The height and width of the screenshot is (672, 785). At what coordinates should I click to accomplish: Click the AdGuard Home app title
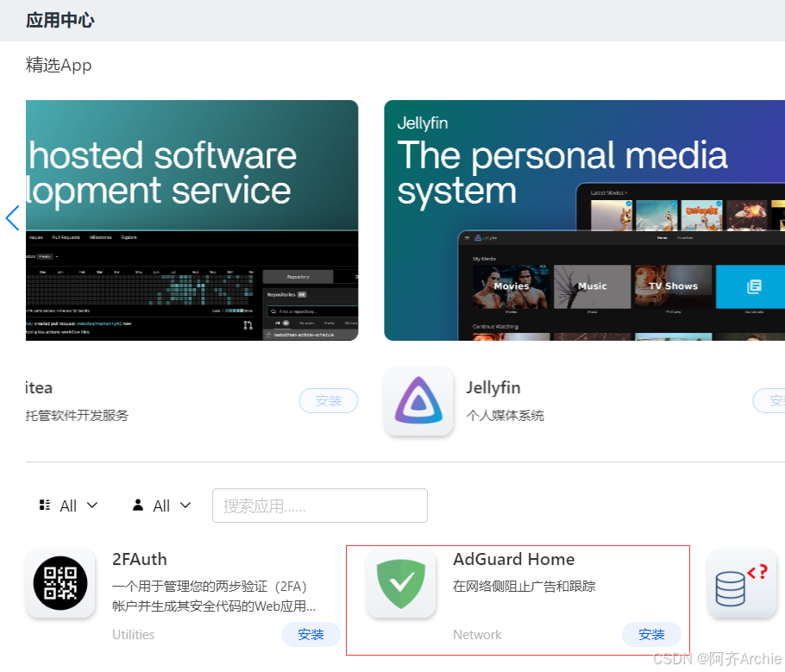tap(513, 559)
